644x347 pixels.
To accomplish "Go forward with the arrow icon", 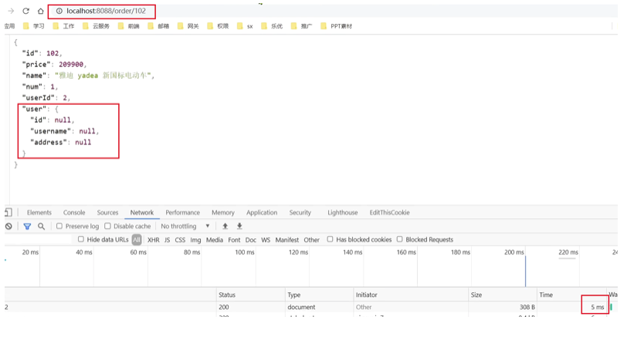I will click(x=11, y=11).
